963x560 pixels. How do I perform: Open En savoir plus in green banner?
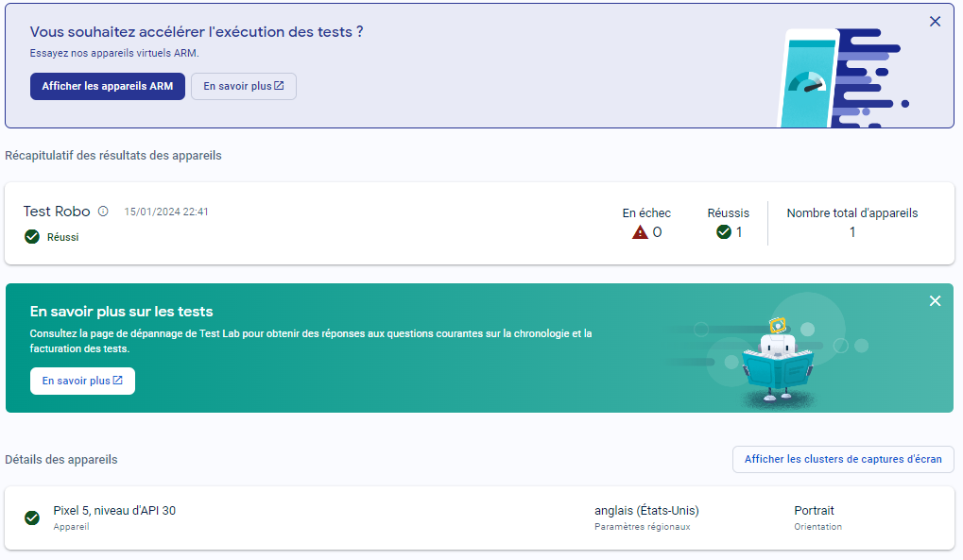pos(82,381)
